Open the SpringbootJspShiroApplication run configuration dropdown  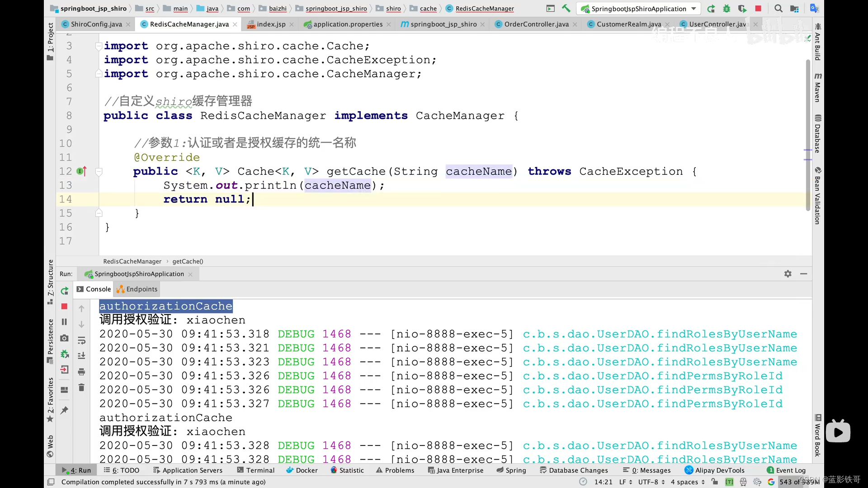[x=639, y=9]
